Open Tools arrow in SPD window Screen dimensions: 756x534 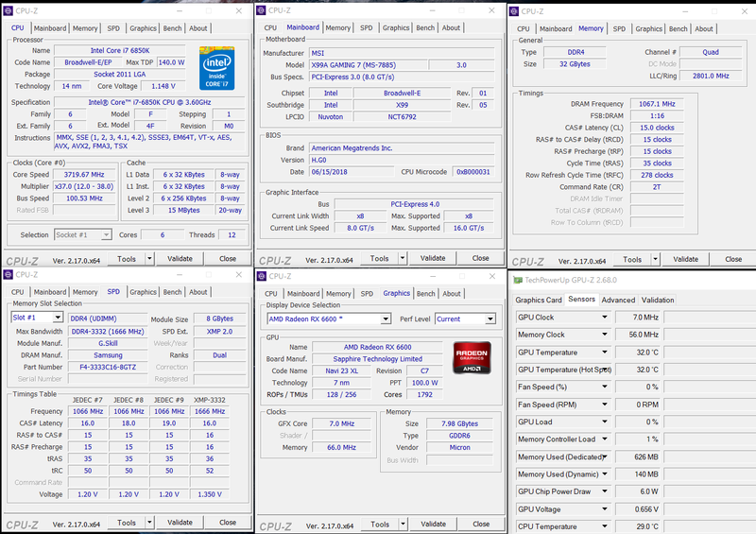pos(149,523)
